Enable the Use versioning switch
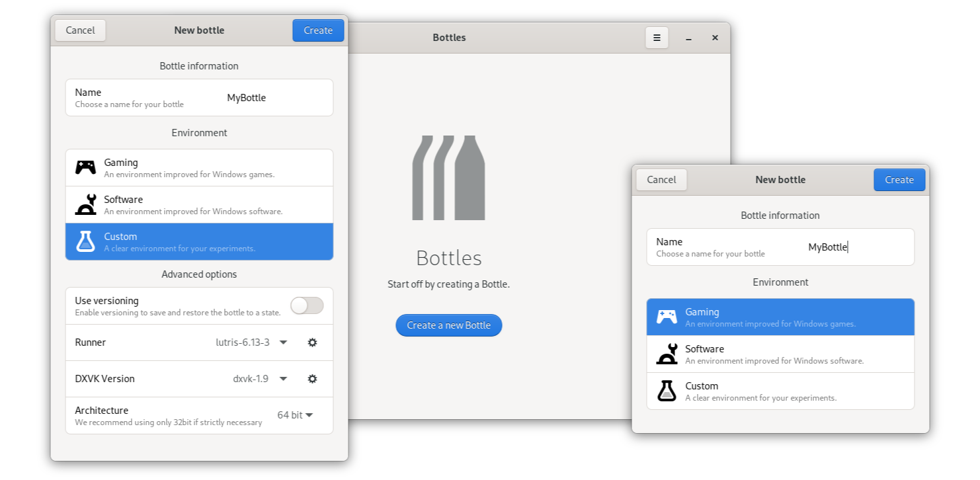The image size is (980, 480). tap(306, 305)
